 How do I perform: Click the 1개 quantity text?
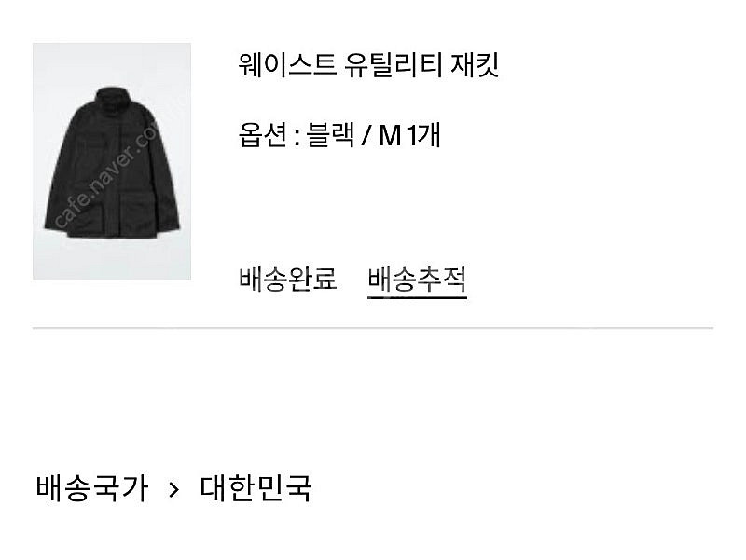pos(422,135)
